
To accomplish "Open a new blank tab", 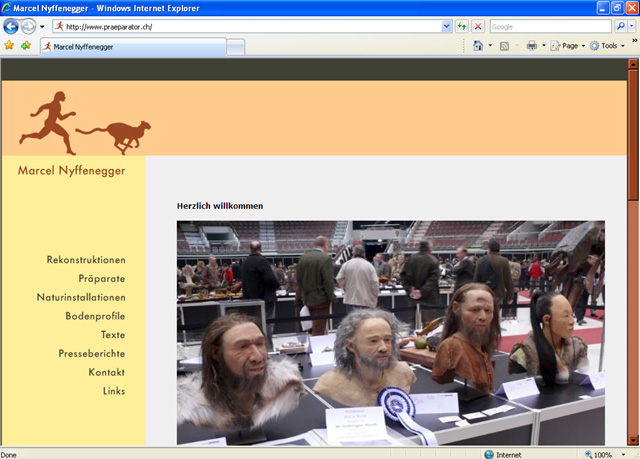I will click(235, 46).
